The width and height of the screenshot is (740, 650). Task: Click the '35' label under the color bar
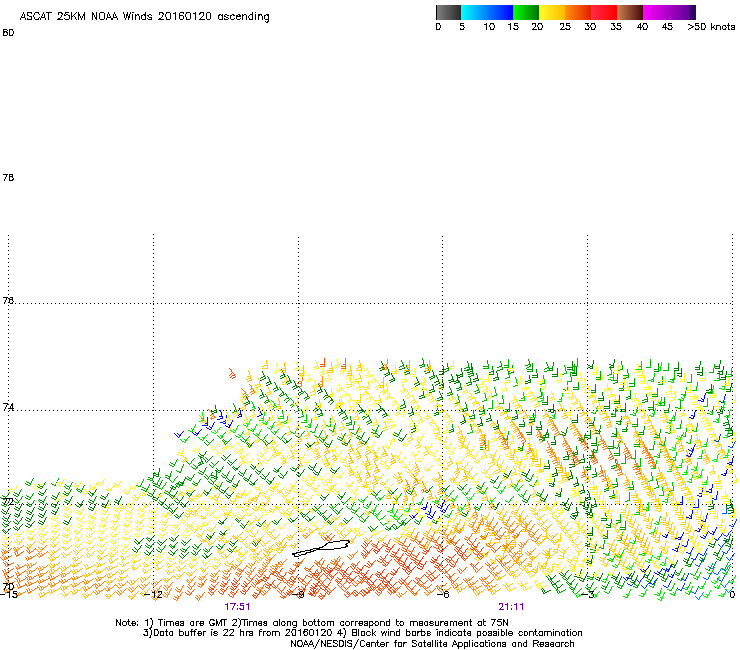[x=616, y=27]
